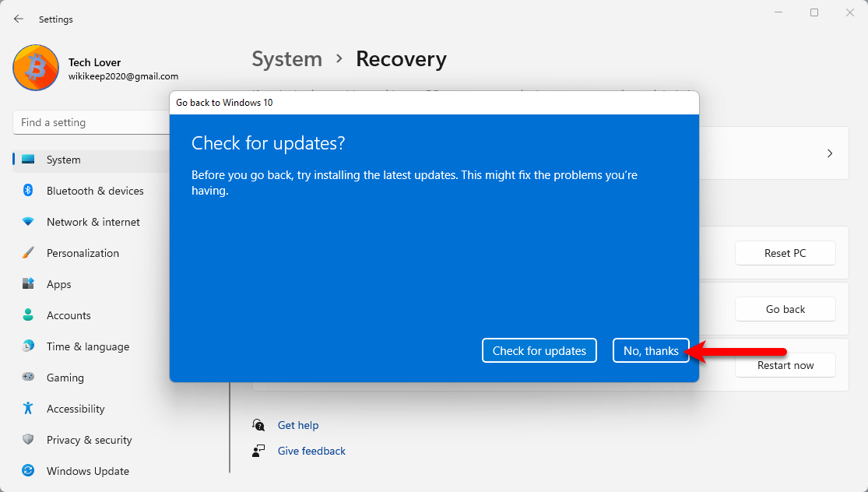This screenshot has height=492, width=868.
Task: Click the Go back button
Action: [x=785, y=309]
